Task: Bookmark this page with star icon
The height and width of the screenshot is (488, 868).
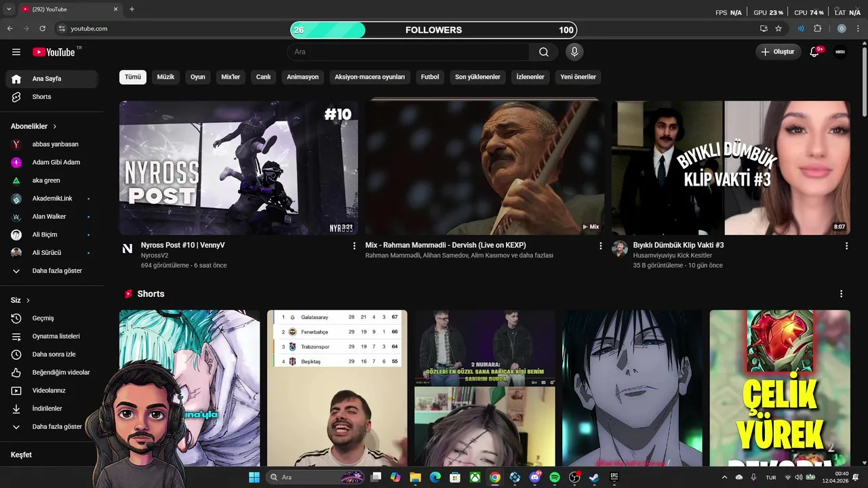Action: click(778, 28)
